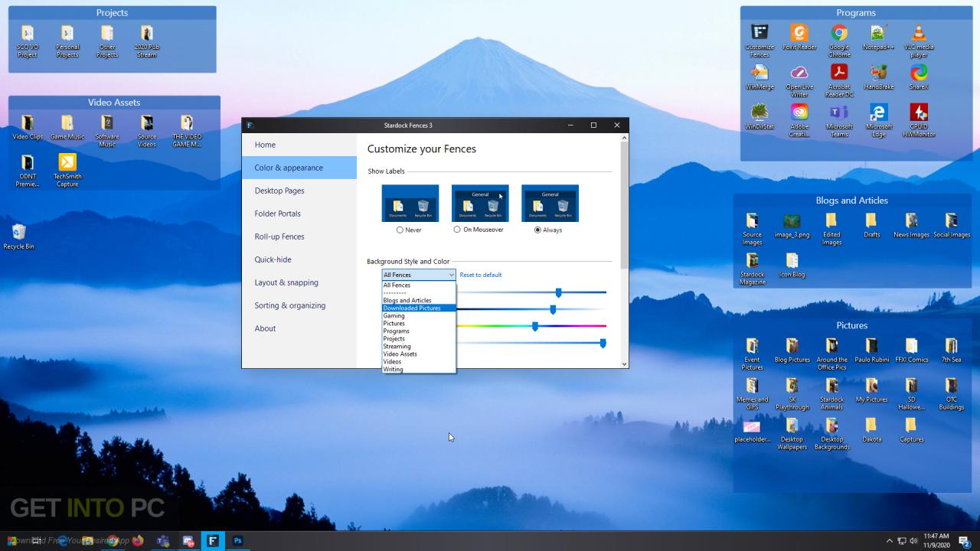Launch CPUID HWMonitor icon

[919, 112]
